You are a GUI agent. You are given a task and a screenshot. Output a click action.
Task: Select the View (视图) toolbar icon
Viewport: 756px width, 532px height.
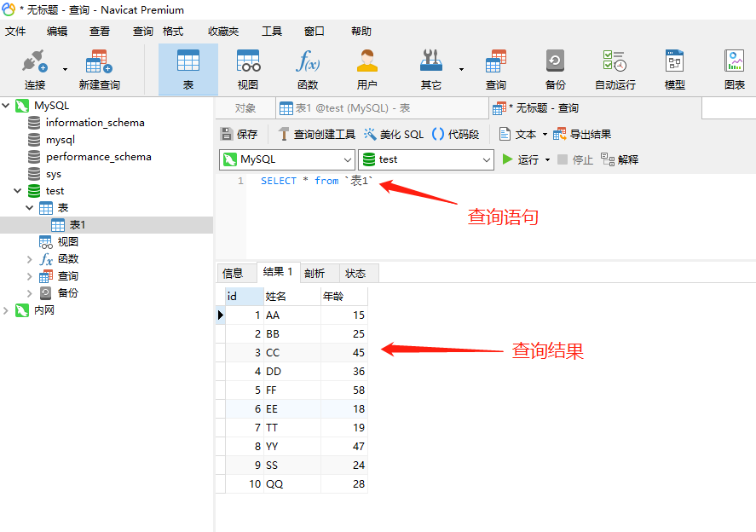point(248,61)
